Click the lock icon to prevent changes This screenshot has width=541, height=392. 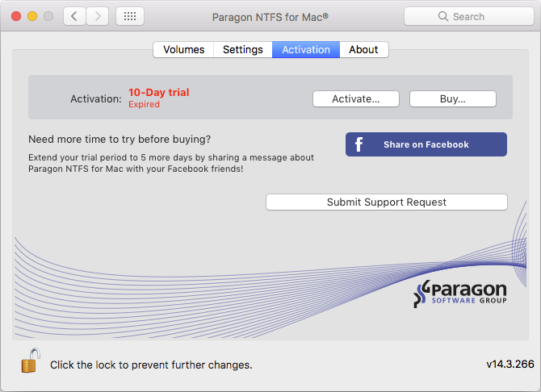click(x=31, y=361)
